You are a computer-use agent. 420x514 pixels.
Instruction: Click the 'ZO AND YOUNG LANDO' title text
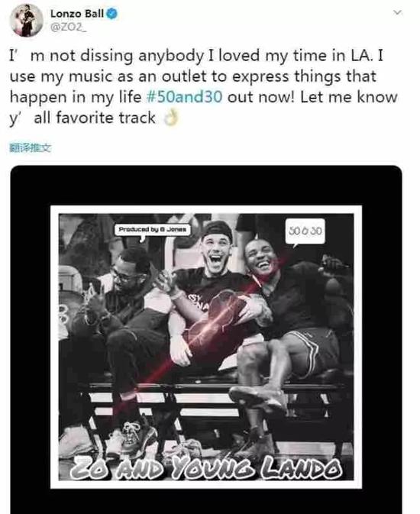click(206, 467)
